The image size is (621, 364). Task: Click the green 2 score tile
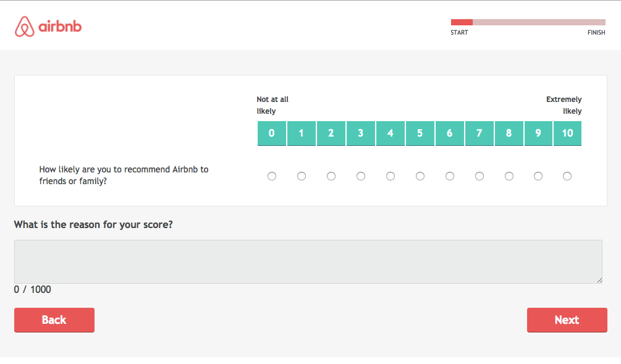point(331,133)
